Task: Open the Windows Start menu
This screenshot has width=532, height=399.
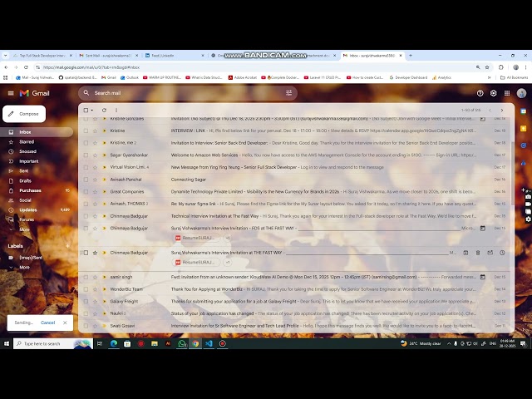Action: 7,343
